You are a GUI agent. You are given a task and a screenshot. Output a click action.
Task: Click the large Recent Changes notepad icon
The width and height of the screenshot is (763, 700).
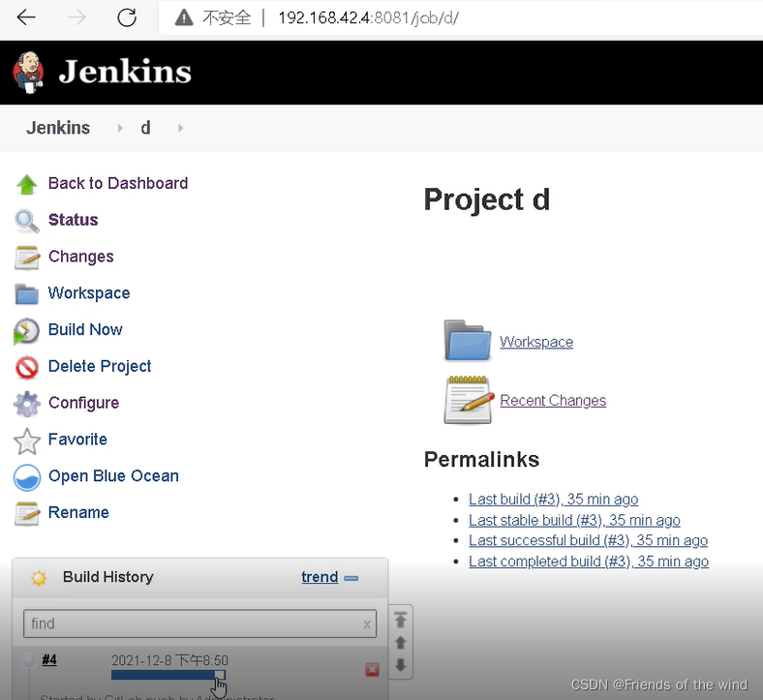469,400
